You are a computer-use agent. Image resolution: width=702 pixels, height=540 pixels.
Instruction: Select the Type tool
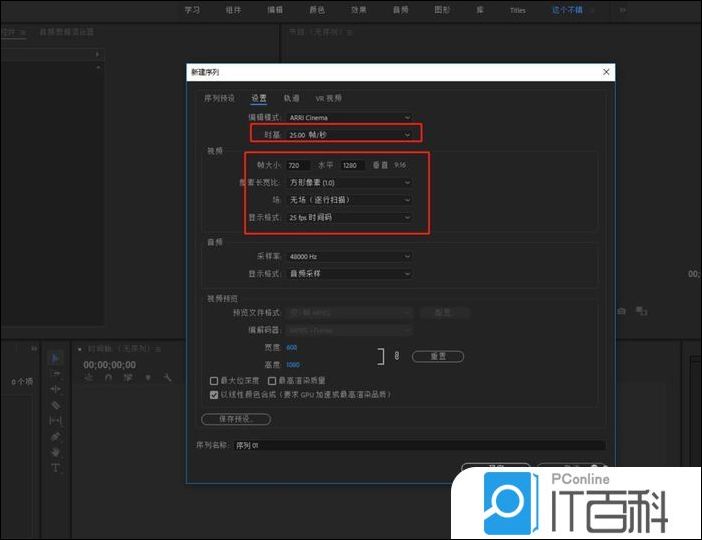coord(56,468)
